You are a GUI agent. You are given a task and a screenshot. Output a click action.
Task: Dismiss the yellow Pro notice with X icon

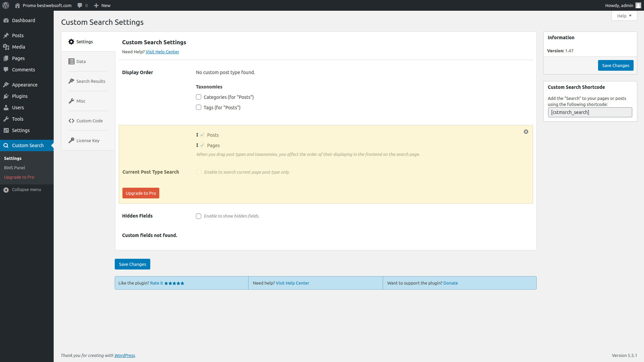tap(526, 132)
